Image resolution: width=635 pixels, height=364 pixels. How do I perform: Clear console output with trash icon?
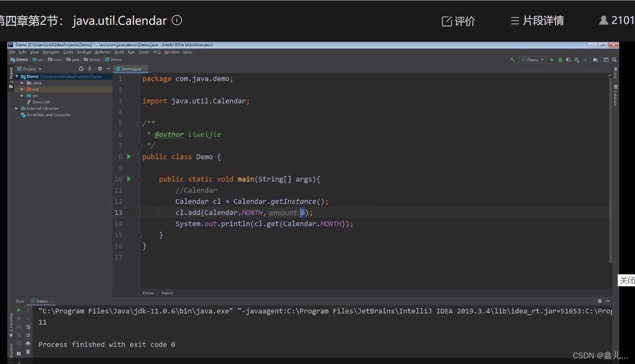point(28,352)
